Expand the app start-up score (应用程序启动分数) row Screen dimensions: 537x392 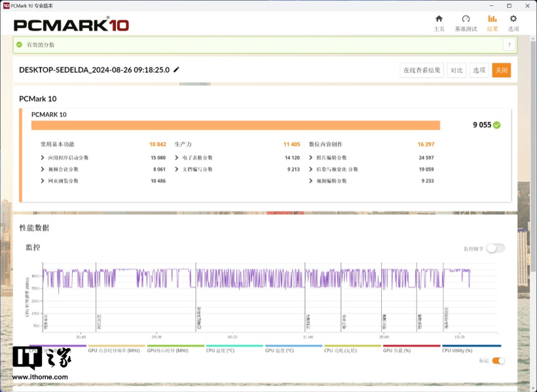click(43, 158)
